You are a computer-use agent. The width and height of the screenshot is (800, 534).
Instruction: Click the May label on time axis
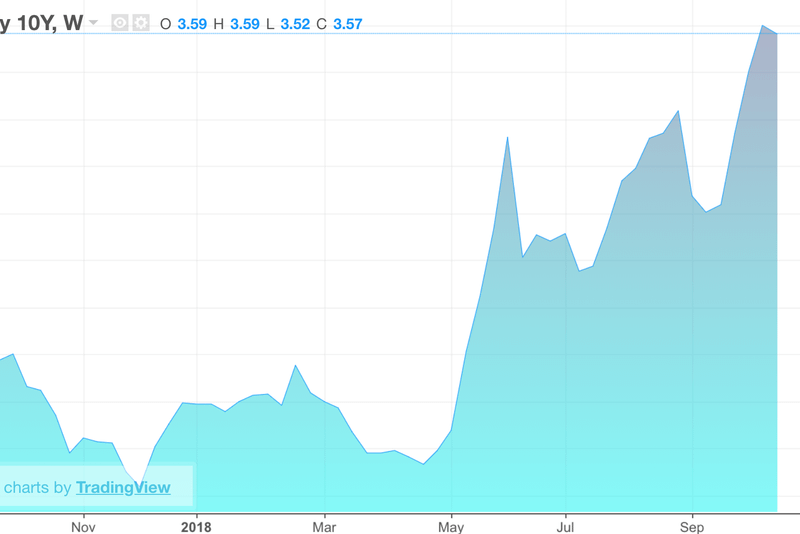(451, 524)
